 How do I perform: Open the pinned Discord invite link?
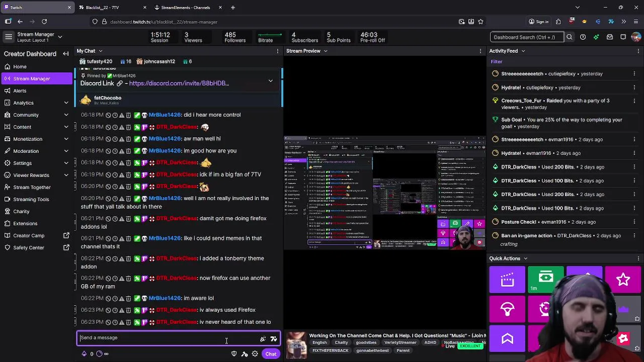(179, 83)
